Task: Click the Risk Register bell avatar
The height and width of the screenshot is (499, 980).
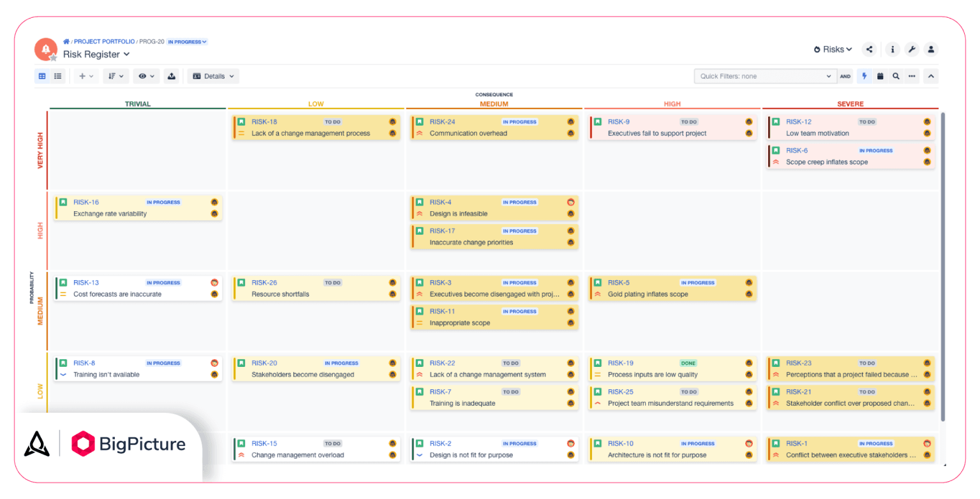Action: pyautogui.click(x=45, y=48)
